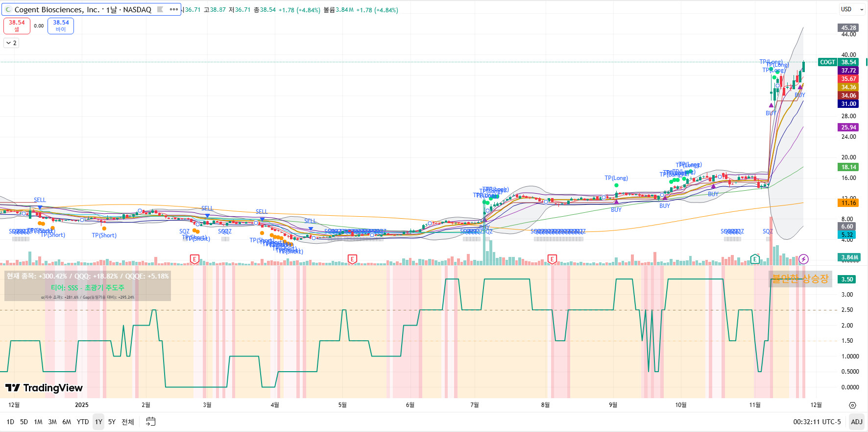Open the three-dot more menu by the symbol

pyautogui.click(x=174, y=9)
